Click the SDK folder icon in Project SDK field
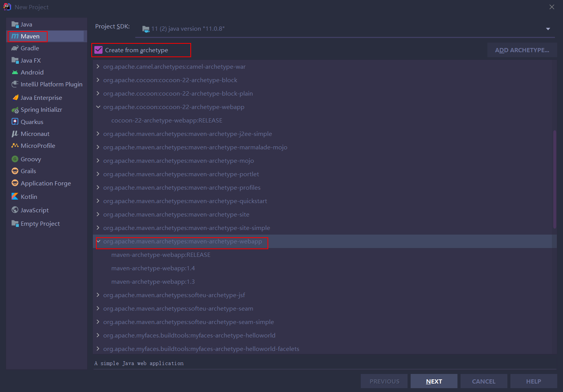Screen dimensions: 563x392 coord(146,29)
